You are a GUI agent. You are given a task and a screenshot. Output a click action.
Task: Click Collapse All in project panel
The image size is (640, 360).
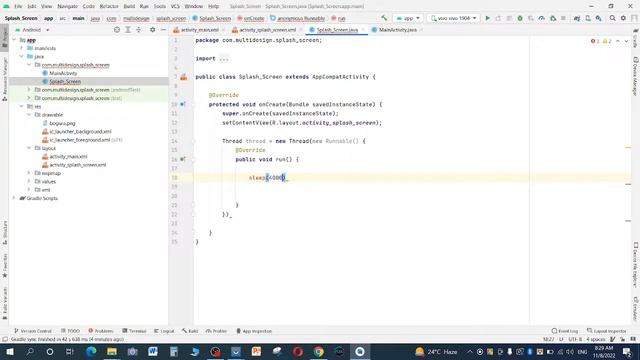coord(138,30)
